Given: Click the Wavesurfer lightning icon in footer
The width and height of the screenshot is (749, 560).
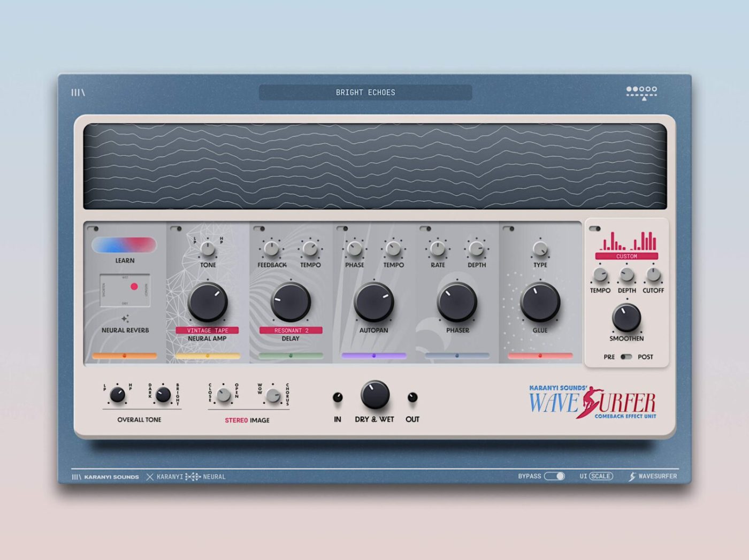Looking at the screenshot, I should [x=632, y=477].
